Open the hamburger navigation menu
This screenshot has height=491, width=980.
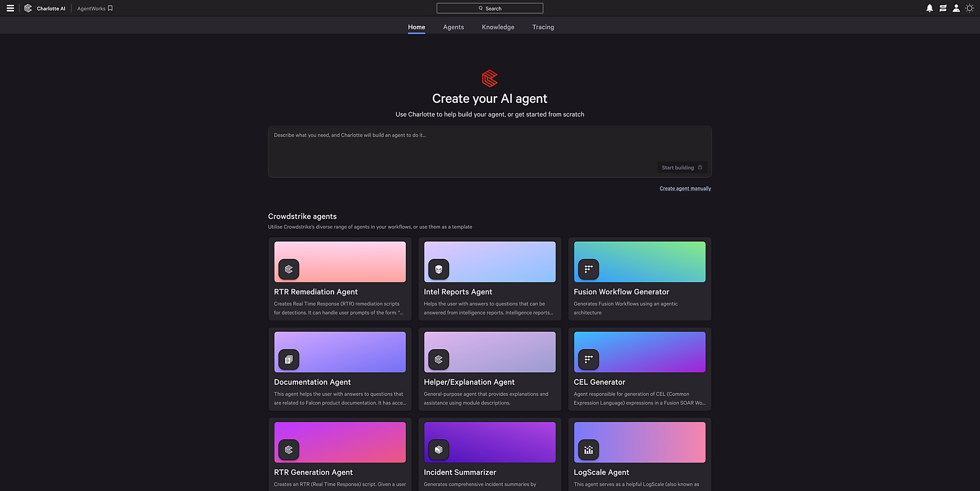click(10, 8)
